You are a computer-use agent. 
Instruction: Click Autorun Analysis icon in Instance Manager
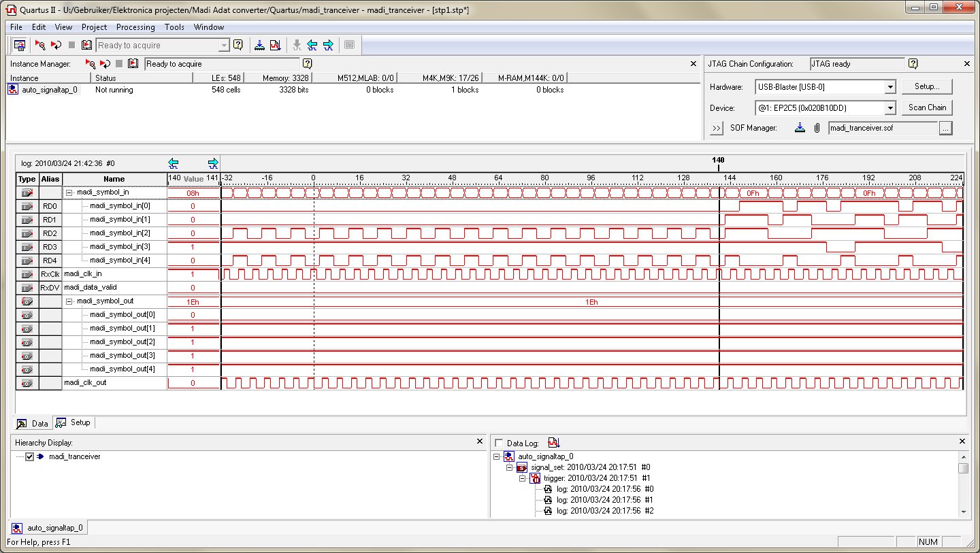(105, 63)
